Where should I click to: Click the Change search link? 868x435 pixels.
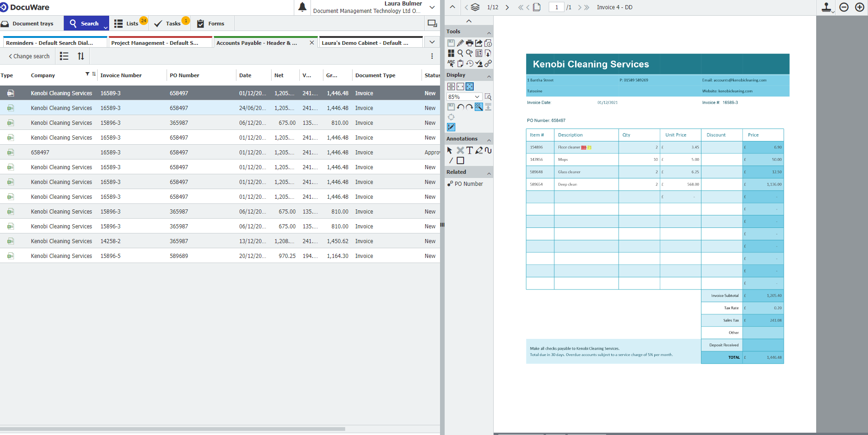click(x=29, y=56)
